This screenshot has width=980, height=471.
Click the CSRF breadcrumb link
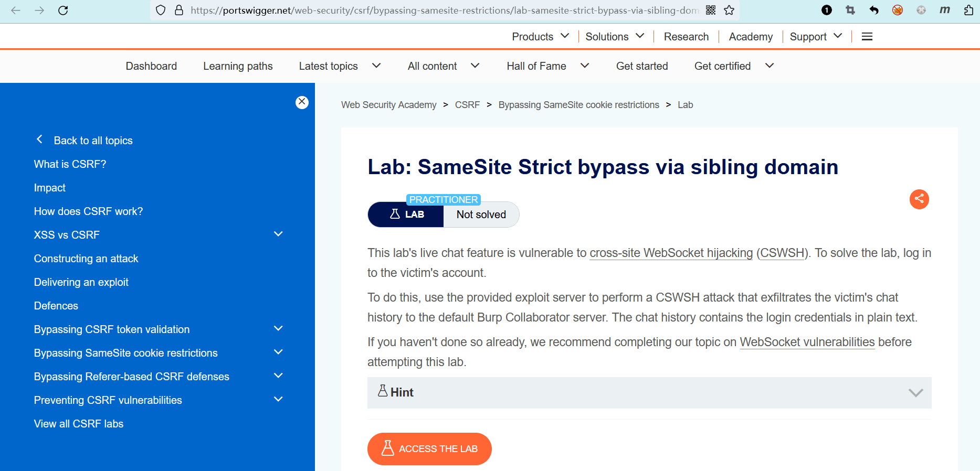[x=467, y=105]
